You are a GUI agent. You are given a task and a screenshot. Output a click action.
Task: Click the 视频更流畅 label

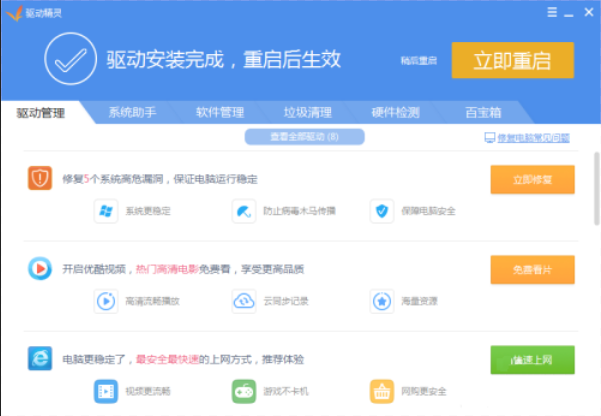[148, 391]
